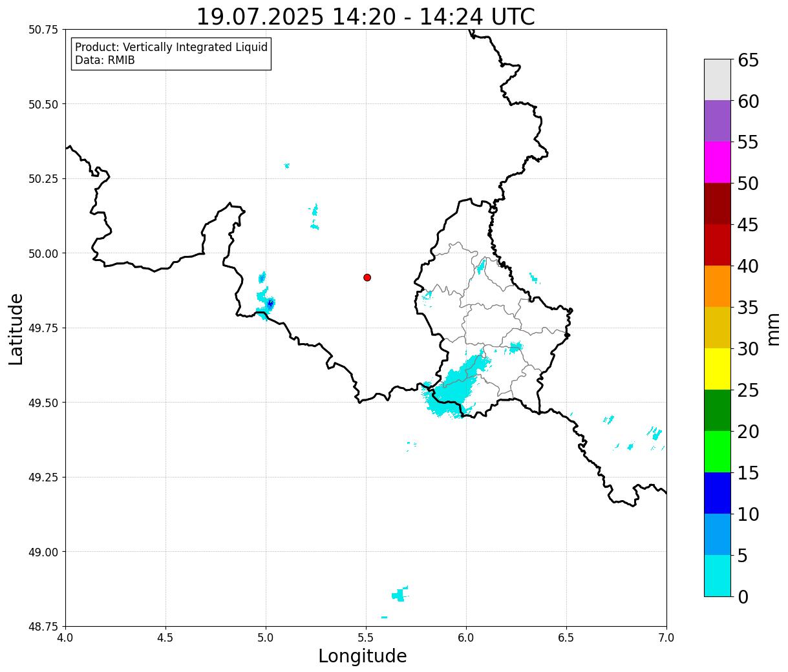Click the colorbar tick label 0
The width and height of the screenshot is (788, 672).
coord(743,596)
